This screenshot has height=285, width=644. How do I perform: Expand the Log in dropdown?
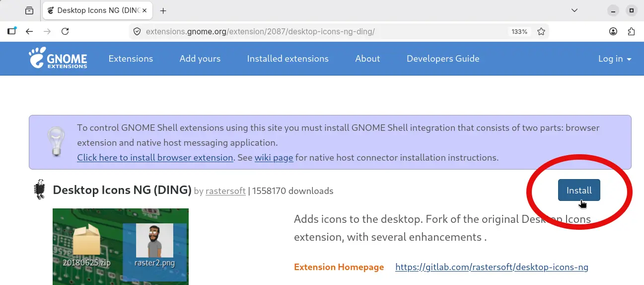[615, 59]
